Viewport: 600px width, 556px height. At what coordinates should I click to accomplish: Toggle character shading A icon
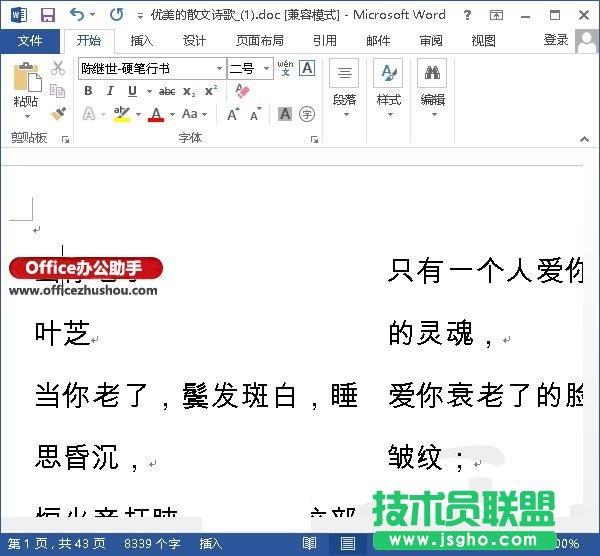click(285, 114)
